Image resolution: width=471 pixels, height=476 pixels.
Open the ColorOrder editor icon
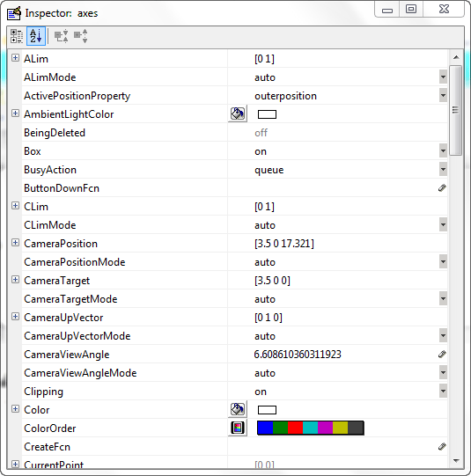coord(238,428)
